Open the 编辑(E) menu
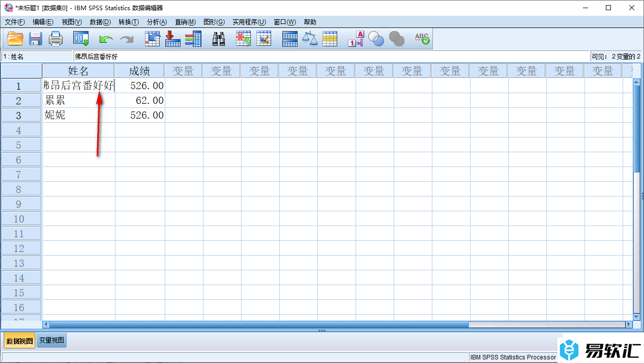 [x=43, y=22]
